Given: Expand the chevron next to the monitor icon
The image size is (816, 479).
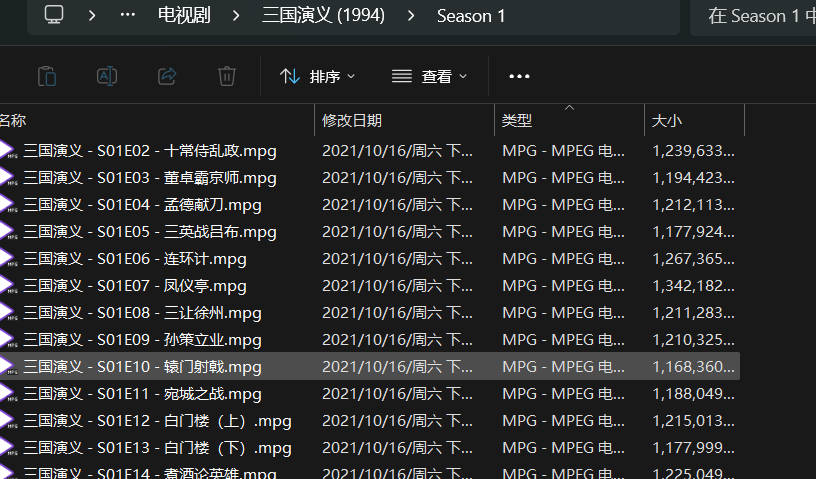Looking at the screenshot, I should pyautogui.click(x=92, y=16).
